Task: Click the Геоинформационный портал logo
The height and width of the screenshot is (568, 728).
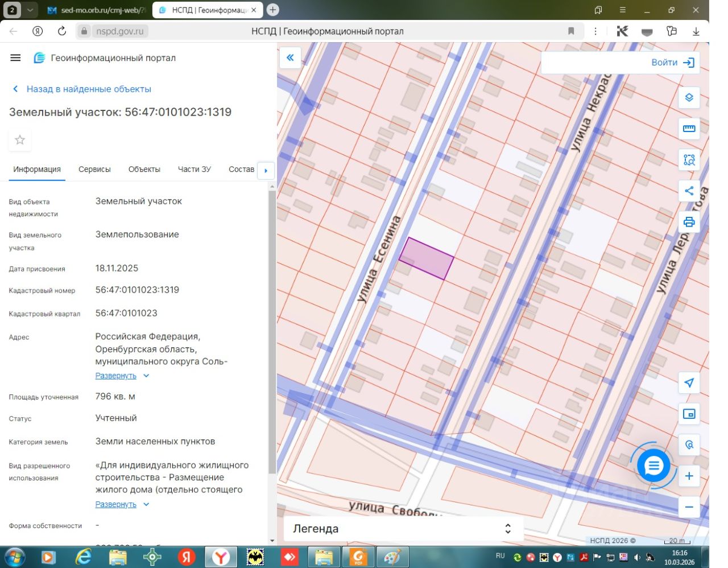Action: [x=105, y=58]
